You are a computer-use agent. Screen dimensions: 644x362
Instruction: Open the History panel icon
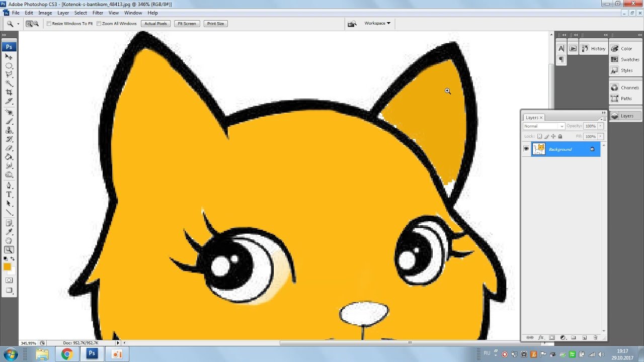click(593, 49)
